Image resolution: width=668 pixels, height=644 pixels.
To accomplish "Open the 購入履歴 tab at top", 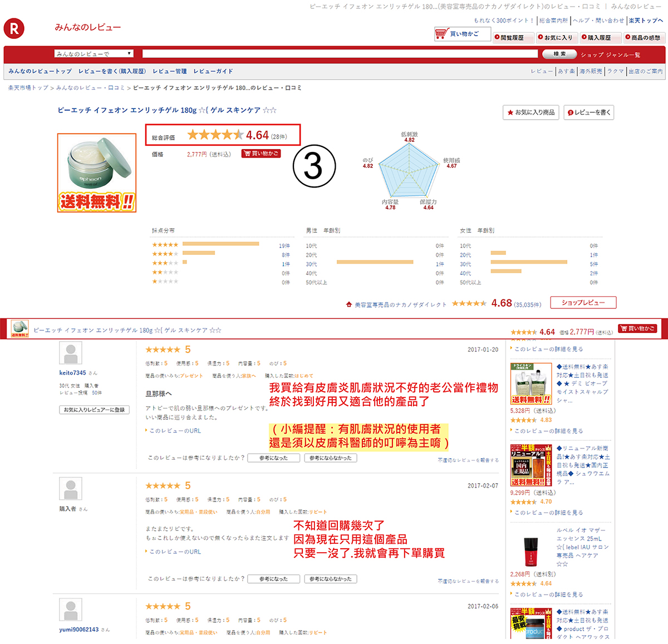I will [x=596, y=38].
